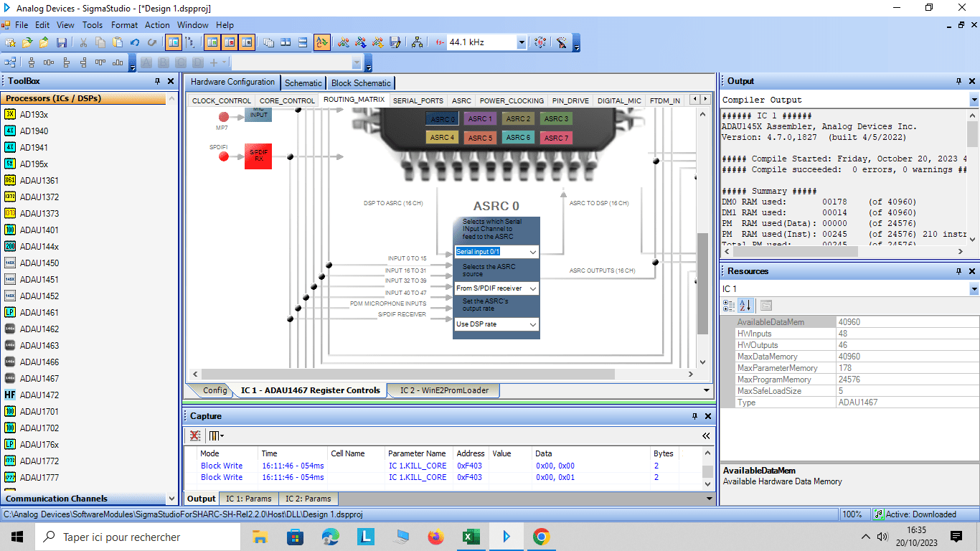
Task: Toggle the third highlighted panel view button
Action: [x=247, y=42]
